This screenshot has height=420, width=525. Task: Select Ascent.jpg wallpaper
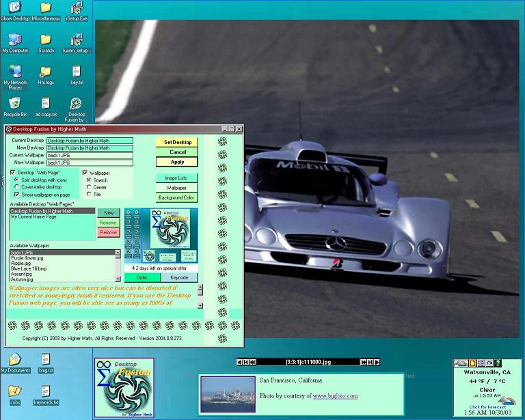click(x=63, y=274)
